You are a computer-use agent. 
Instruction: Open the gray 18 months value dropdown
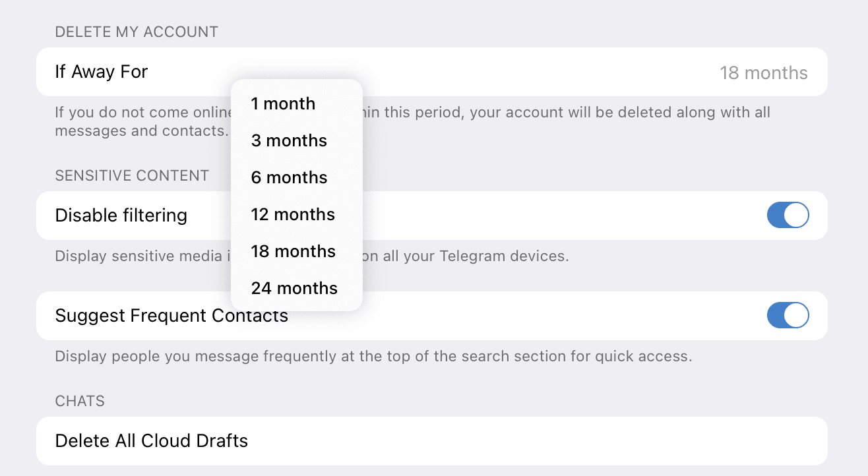click(x=763, y=73)
